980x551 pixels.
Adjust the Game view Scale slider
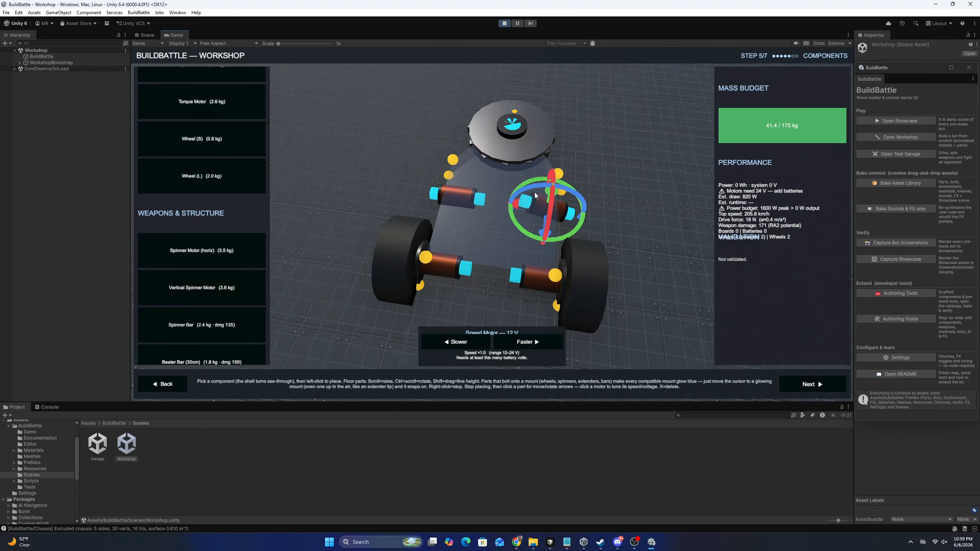point(306,43)
